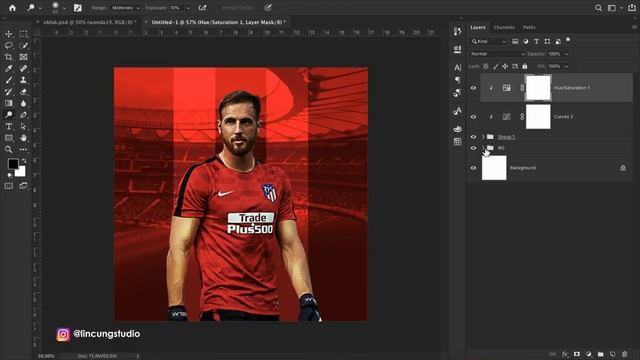This screenshot has height=360, width=640.
Task: Select the Clone Stamp tool
Action: tap(23, 80)
